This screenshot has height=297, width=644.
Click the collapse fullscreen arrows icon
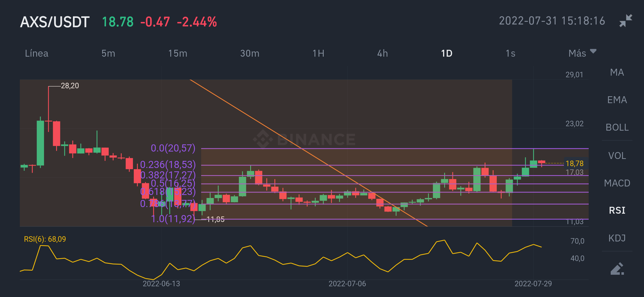(626, 21)
